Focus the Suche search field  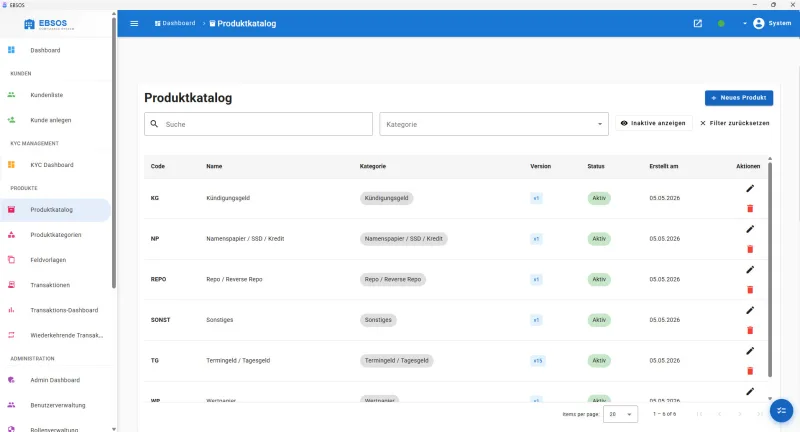pyautogui.click(x=258, y=124)
